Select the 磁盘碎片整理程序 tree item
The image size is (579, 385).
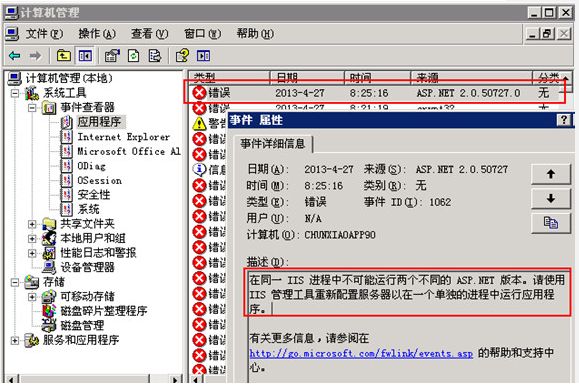click(104, 311)
